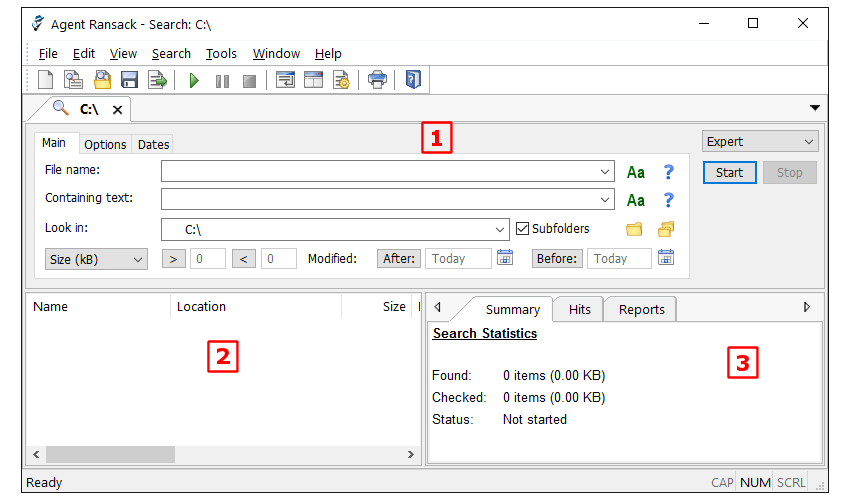Save search with the floppy disk icon
This screenshot has height=500, width=850.
tap(130, 80)
